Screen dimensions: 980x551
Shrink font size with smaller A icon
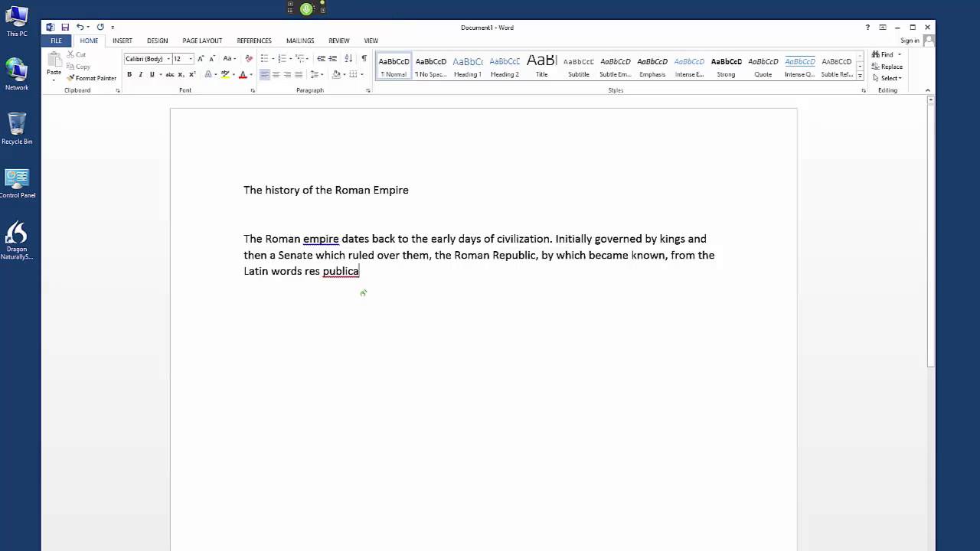tap(212, 59)
